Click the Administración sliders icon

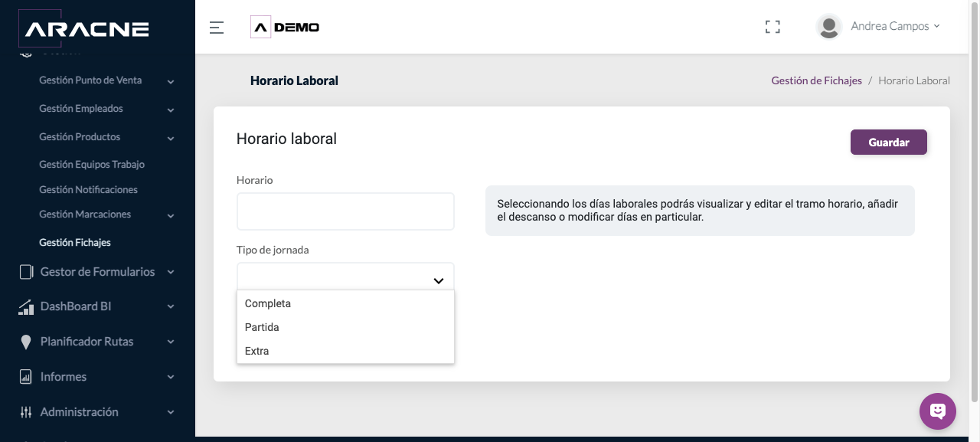(26, 412)
